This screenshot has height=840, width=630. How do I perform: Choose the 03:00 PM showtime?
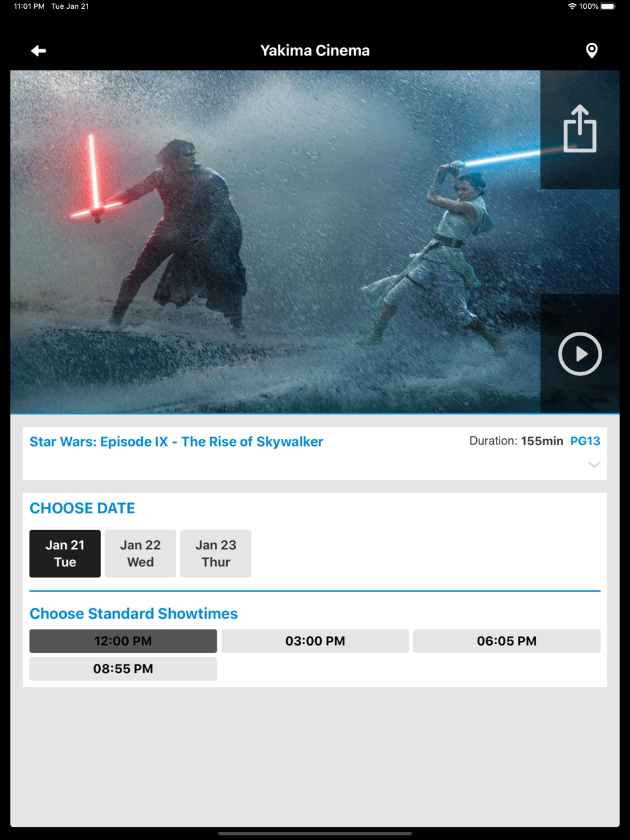315,641
